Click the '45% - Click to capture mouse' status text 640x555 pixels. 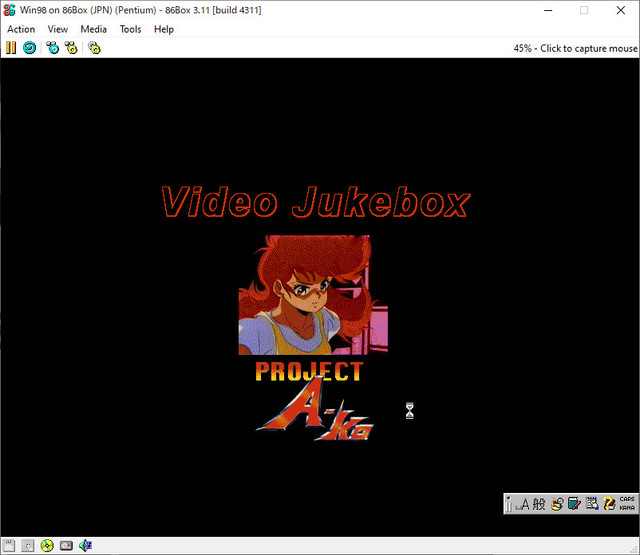coord(575,49)
